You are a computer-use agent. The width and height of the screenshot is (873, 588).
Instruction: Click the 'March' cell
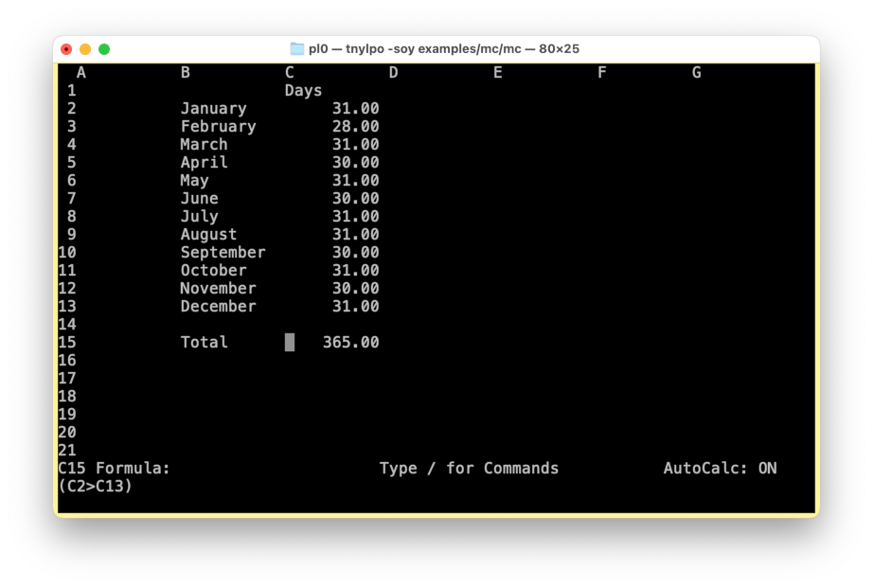205,144
